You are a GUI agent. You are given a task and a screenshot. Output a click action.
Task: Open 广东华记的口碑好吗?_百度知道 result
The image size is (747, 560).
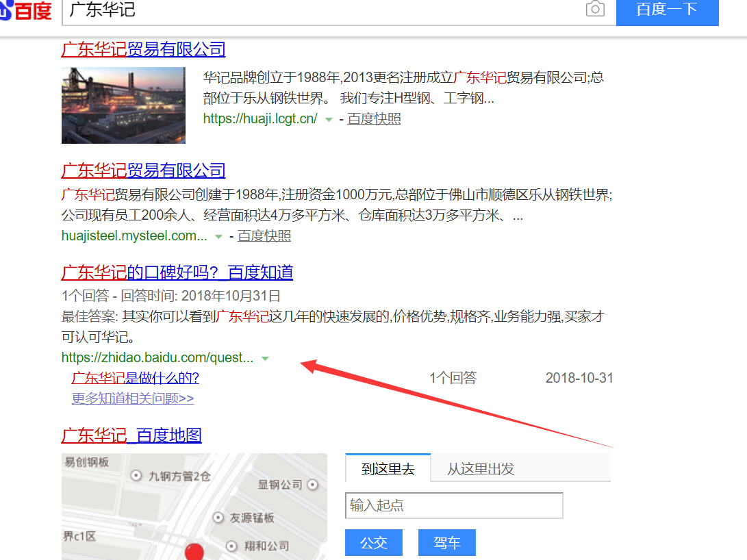(x=177, y=272)
